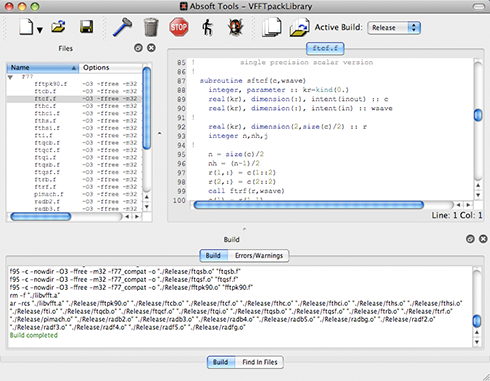Click code line 87 subroutine sftcf
This screenshot has height=381, width=490.
click(253, 81)
